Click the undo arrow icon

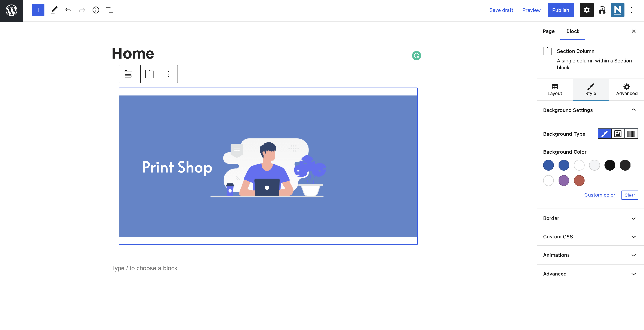[x=68, y=10]
